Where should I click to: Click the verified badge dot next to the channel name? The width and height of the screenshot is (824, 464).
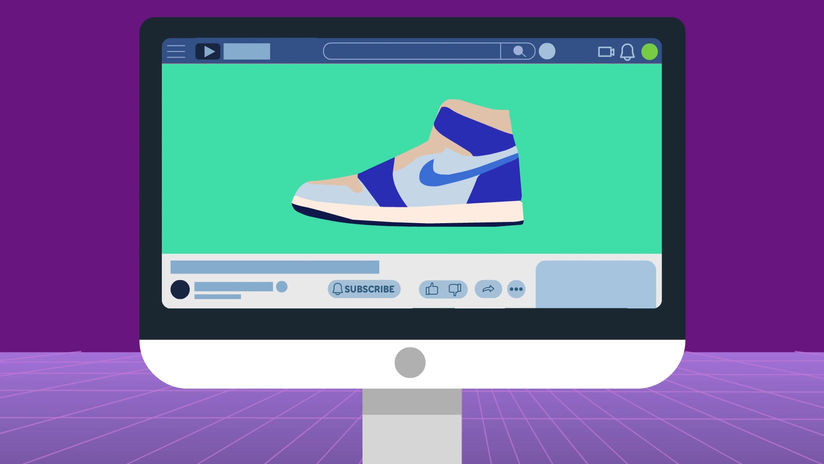[x=282, y=286]
